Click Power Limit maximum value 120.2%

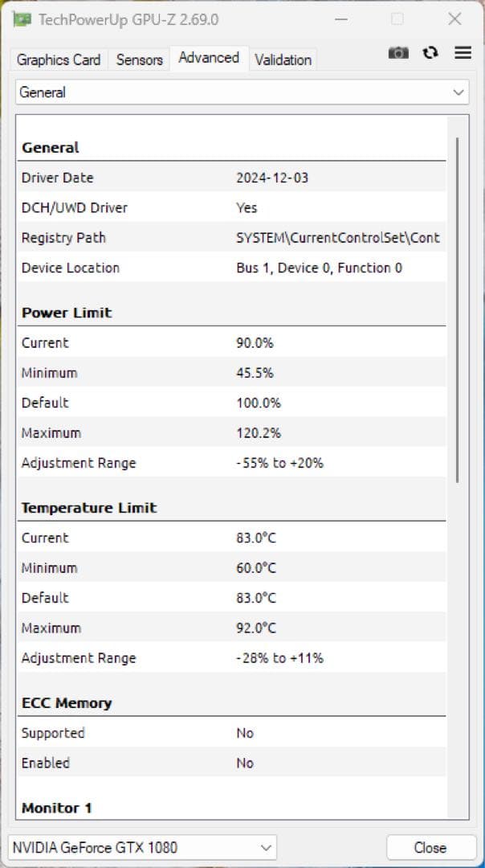(259, 432)
